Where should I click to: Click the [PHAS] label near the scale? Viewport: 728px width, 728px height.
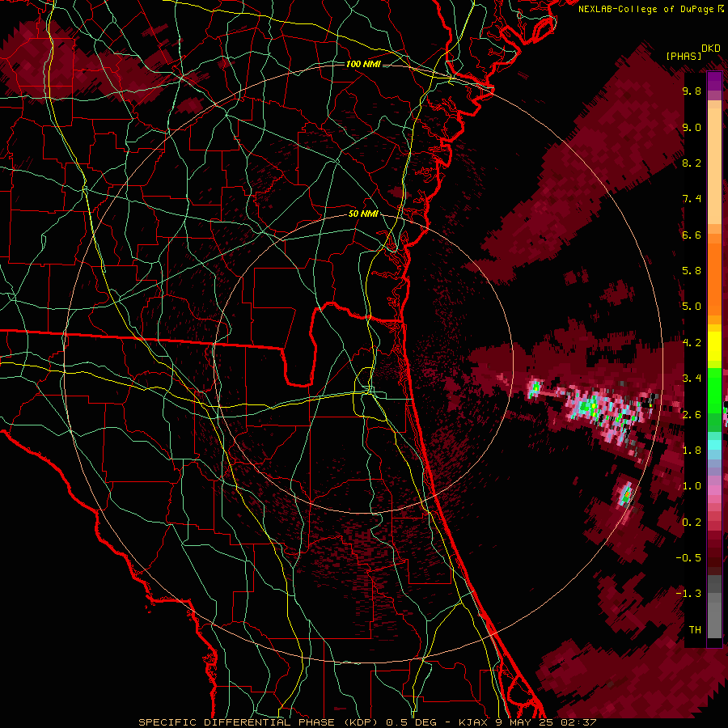point(684,56)
